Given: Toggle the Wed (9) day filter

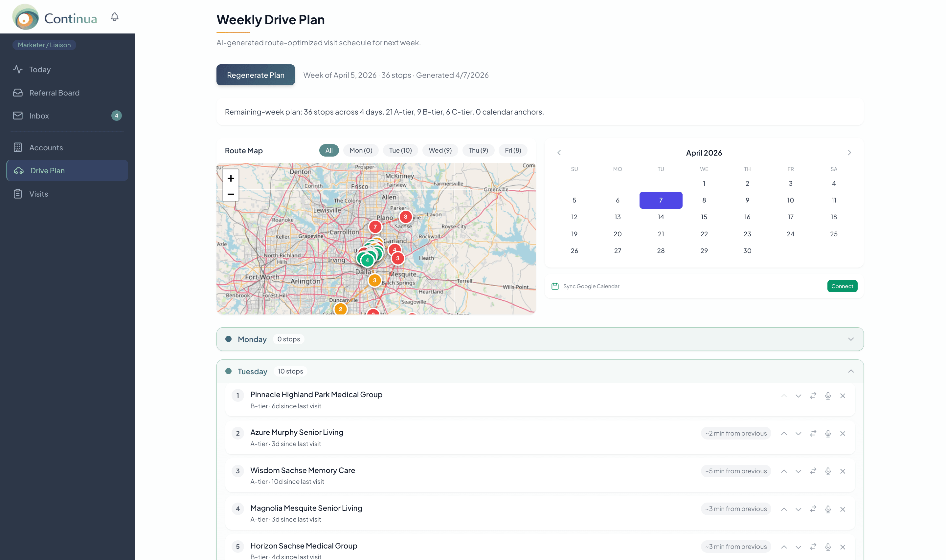Looking at the screenshot, I should 440,150.
